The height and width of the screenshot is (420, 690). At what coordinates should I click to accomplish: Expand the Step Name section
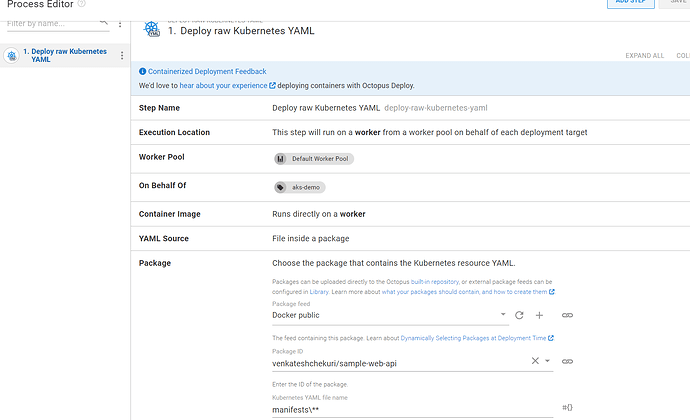pyautogui.click(x=410, y=108)
